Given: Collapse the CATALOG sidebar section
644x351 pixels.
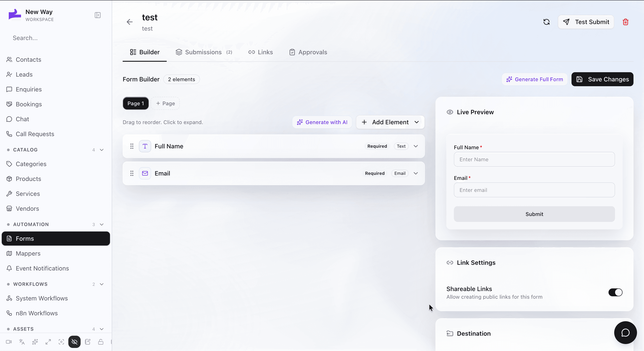Looking at the screenshot, I should coord(101,150).
